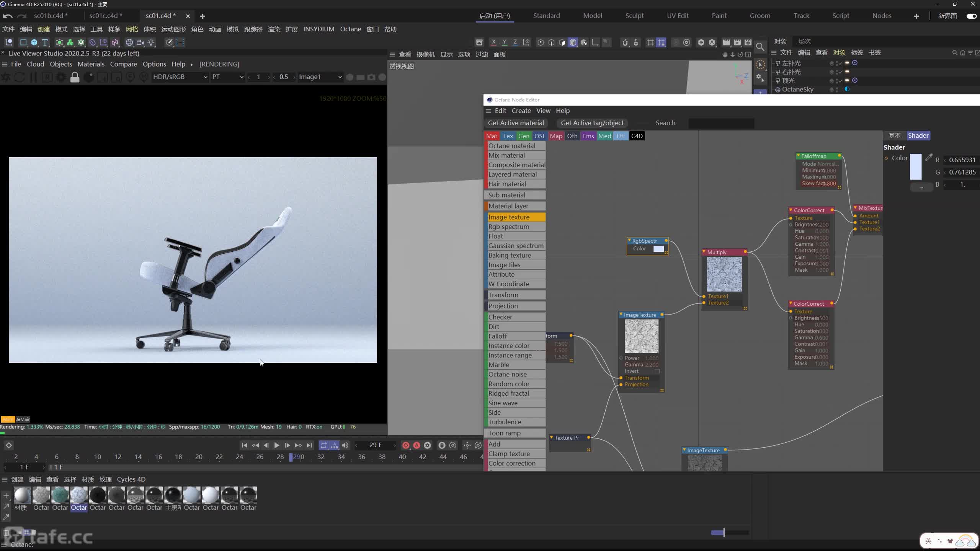Toggle the timeline preview range mode button

pyautogui.click(x=334, y=445)
